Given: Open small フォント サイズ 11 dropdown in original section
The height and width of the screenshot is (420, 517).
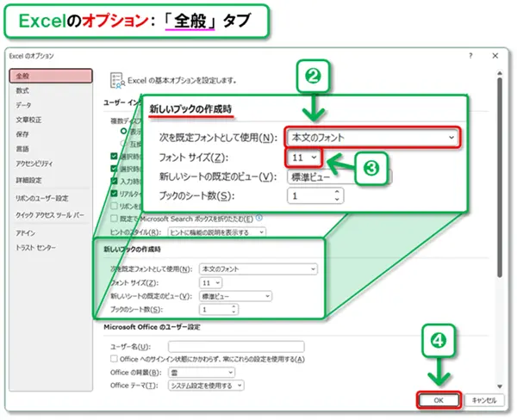Looking at the screenshot, I should [211, 283].
